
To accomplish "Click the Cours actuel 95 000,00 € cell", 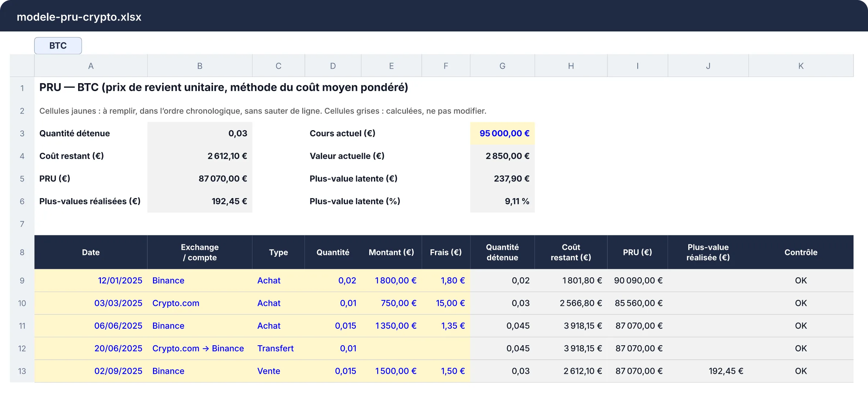I will [502, 133].
